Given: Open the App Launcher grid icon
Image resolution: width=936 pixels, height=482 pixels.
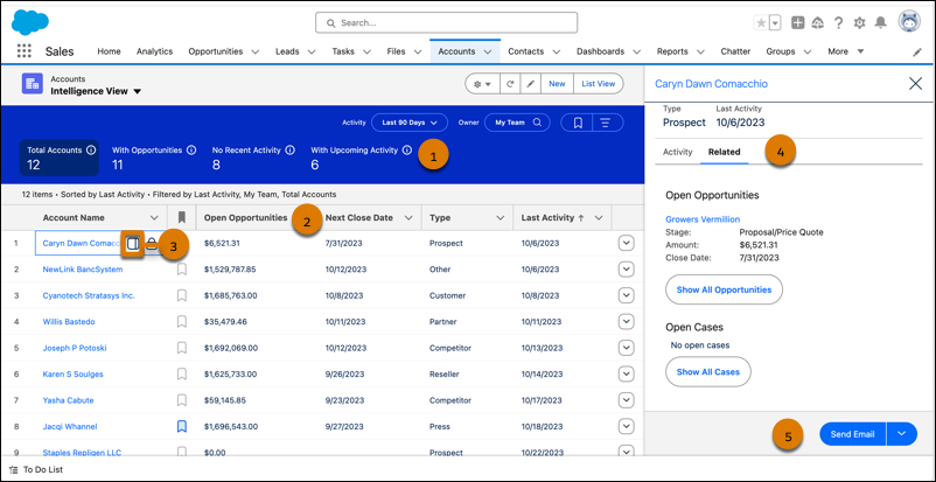Looking at the screenshot, I should tap(24, 51).
